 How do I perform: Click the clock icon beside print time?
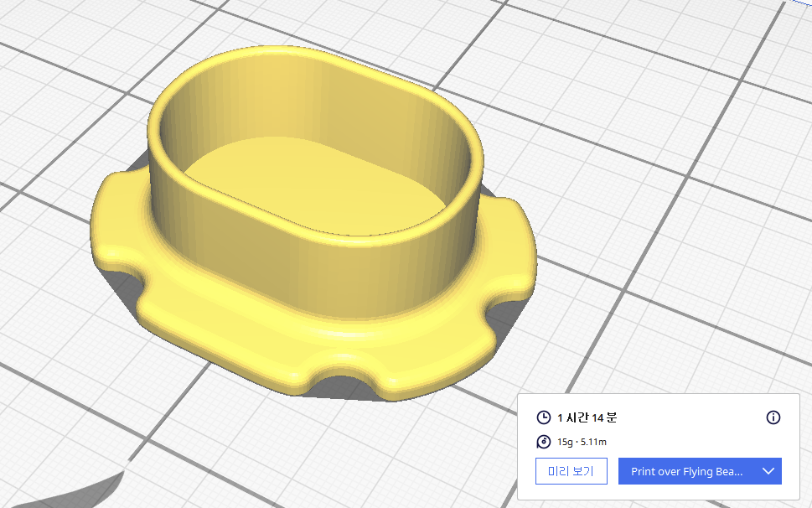point(543,417)
